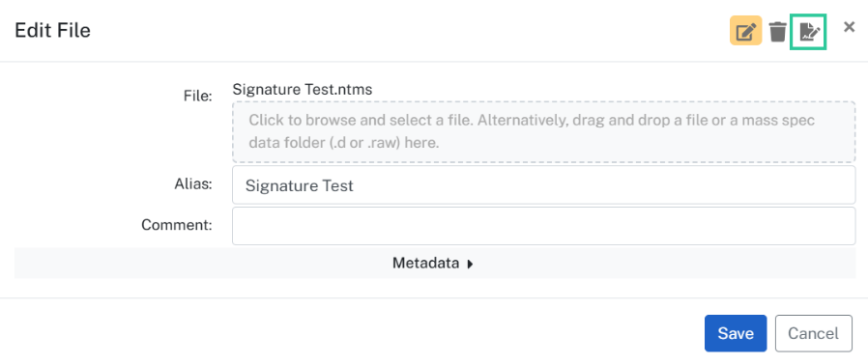Focus the empty Comment field
The height and width of the screenshot is (364, 868).
pyautogui.click(x=543, y=226)
